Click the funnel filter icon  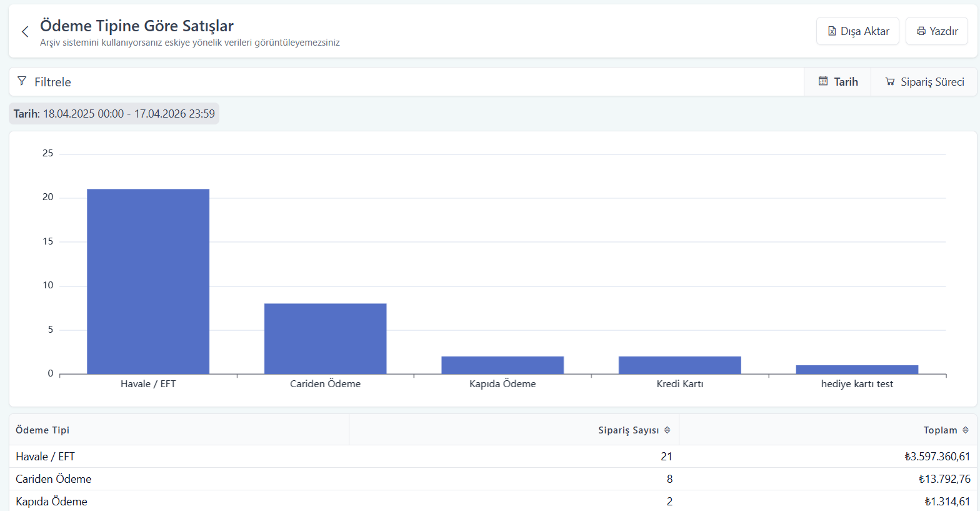(x=22, y=81)
